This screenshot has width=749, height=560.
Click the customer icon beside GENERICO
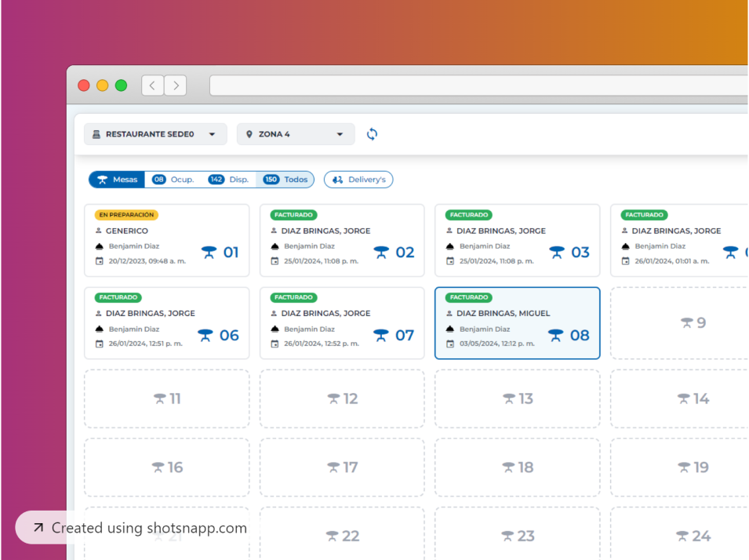98,231
